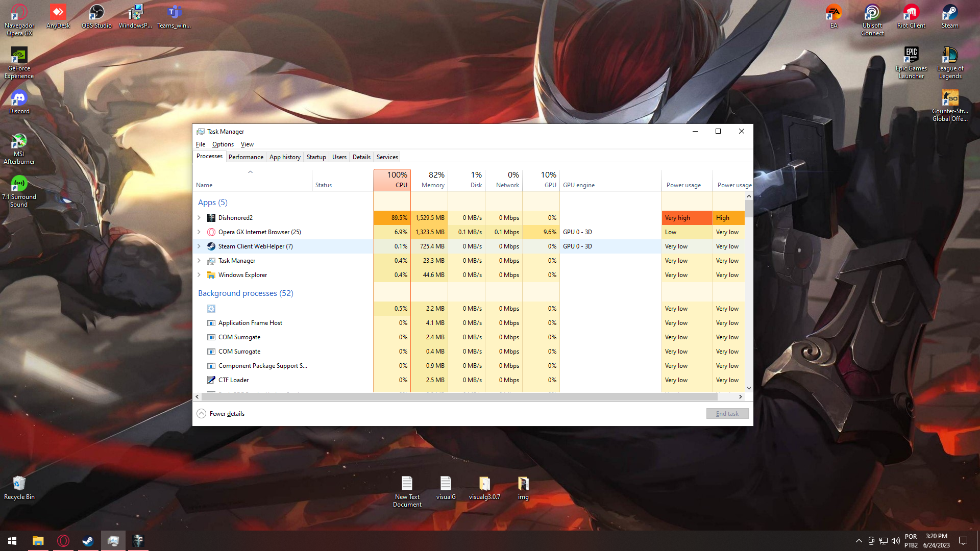980x551 pixels.
Task: Open the Teams_win desktop icon
Action: pyautogui.click(x=174, y=17)
